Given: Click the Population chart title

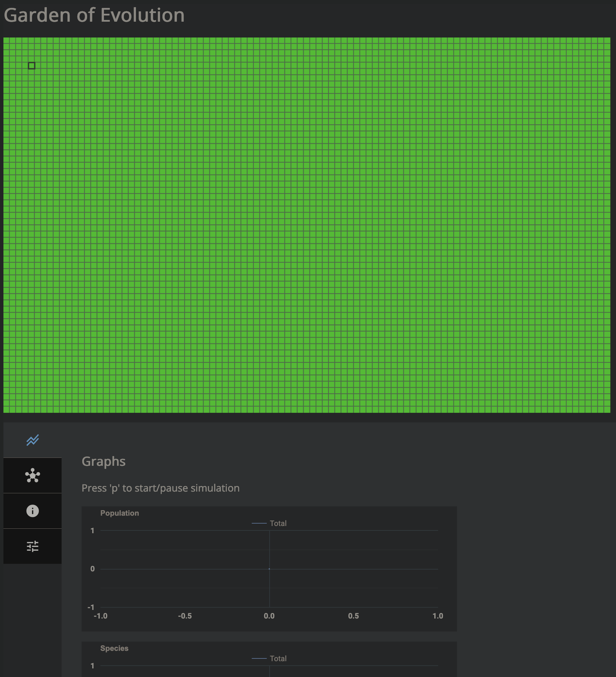Looking at the screenshot, I should click(x=119, y=513).
